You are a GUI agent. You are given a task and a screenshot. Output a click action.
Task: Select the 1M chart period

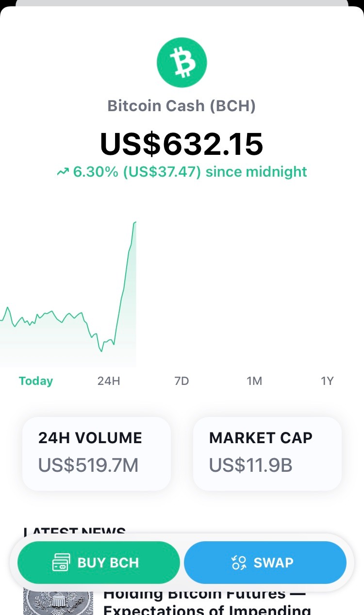coord(254,381)
